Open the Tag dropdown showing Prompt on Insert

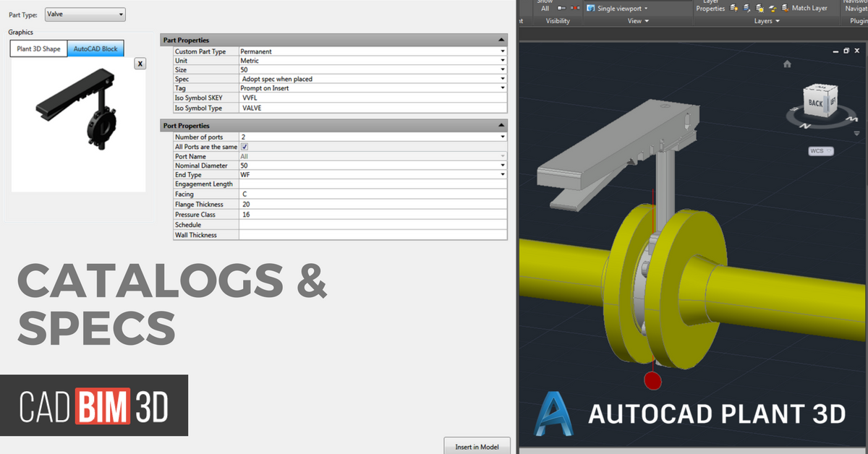(x=503, y=88)
